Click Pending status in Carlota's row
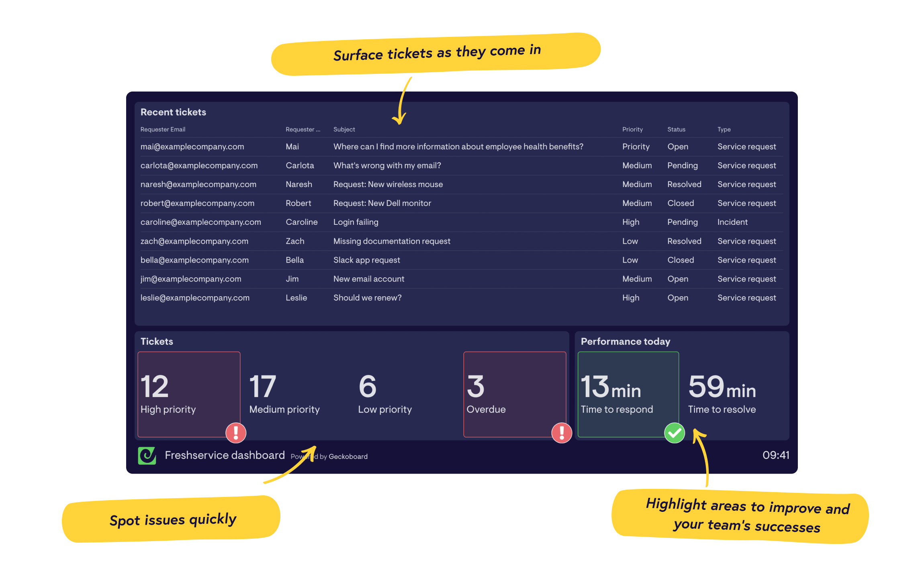 (683, 165)
